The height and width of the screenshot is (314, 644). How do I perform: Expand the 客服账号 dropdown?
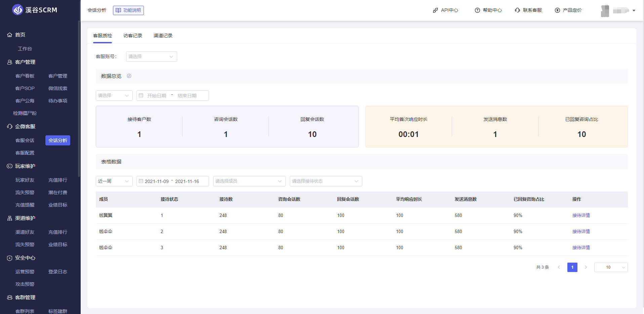point(151,56)
